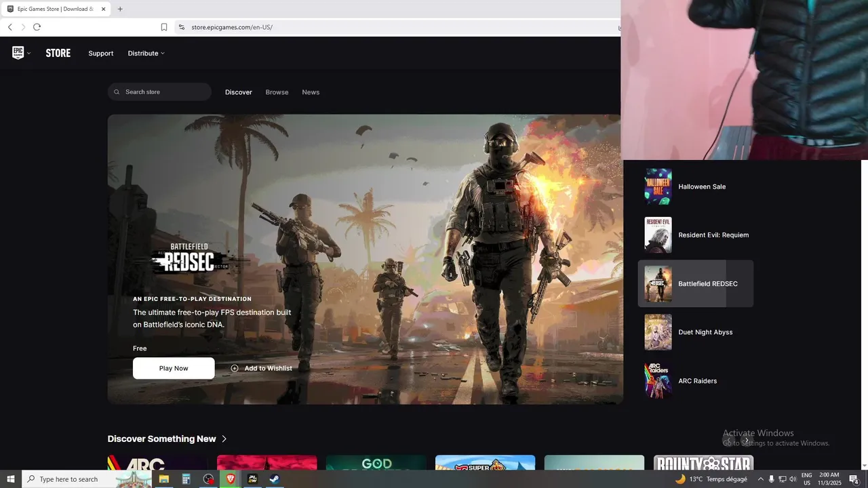
Task: Go forward in the browser
Action: (x=23, y=27)
